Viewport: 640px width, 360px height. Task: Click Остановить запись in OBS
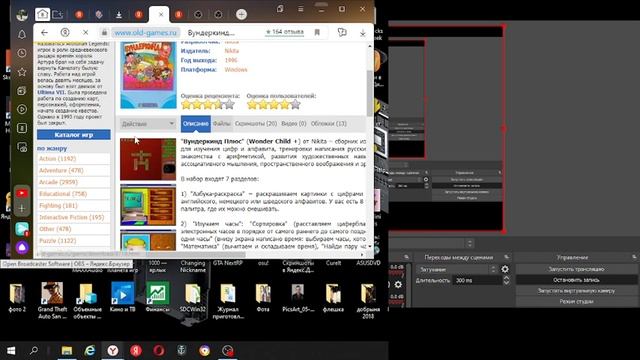click(576, 280)
